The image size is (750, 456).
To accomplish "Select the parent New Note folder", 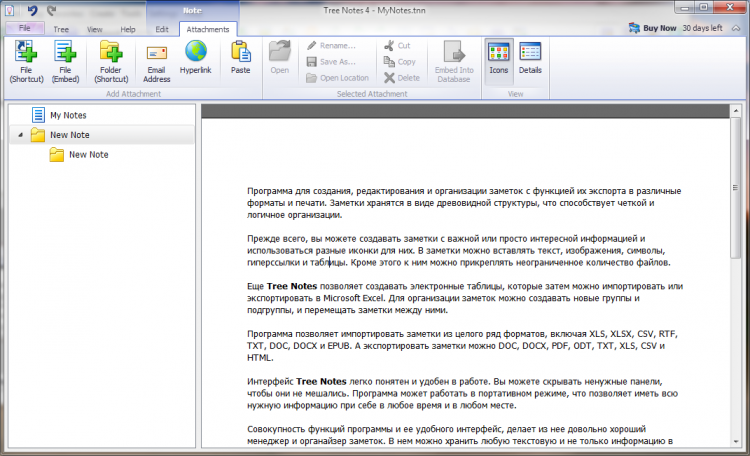I will click(101, 135).
